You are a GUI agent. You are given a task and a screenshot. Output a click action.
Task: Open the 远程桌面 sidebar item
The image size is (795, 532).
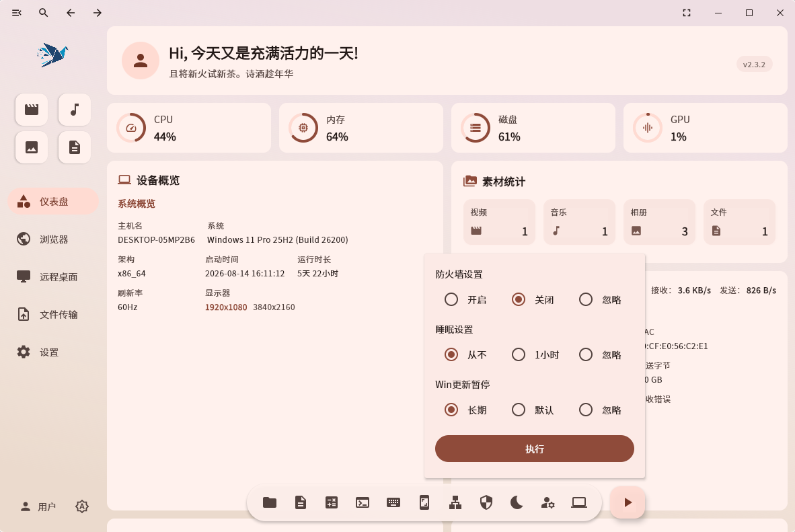[x=52, y=277]
